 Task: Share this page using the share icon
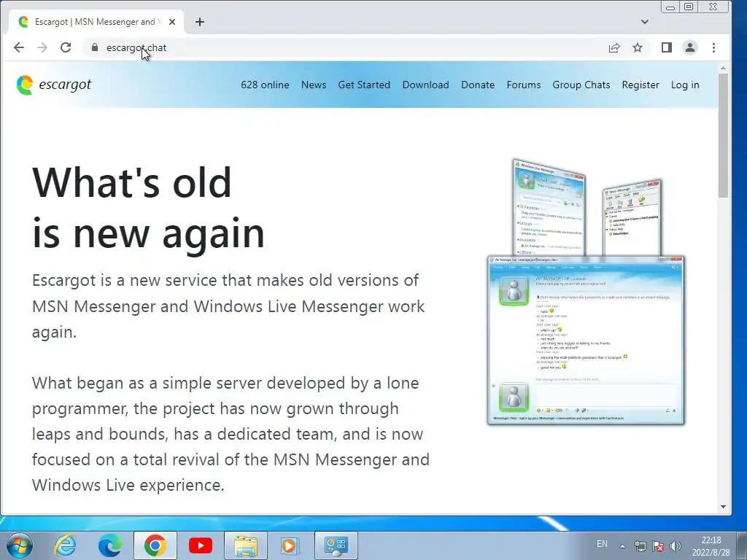[614, 47]
